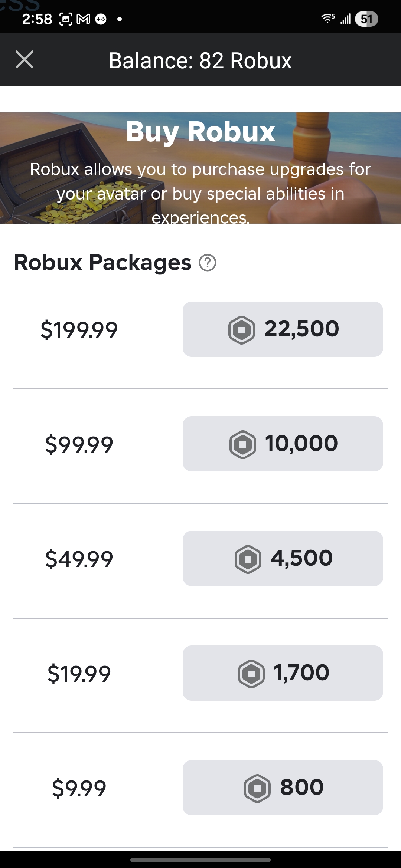
Task: Select the 800 Robux package
Action: pyautogui.click(x=283, y=788)
